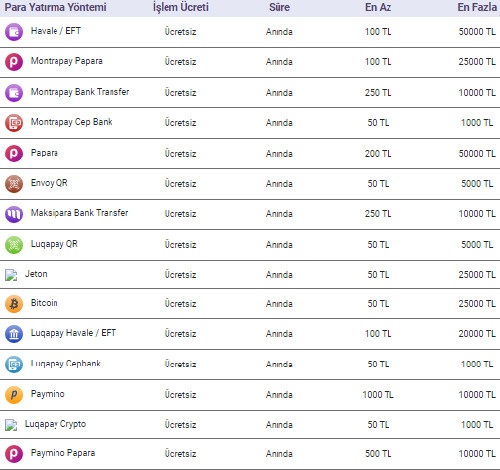This screenshot has width=500, height=470.
Task: Select the Bitcoin method name
Action: pos(44,303)
